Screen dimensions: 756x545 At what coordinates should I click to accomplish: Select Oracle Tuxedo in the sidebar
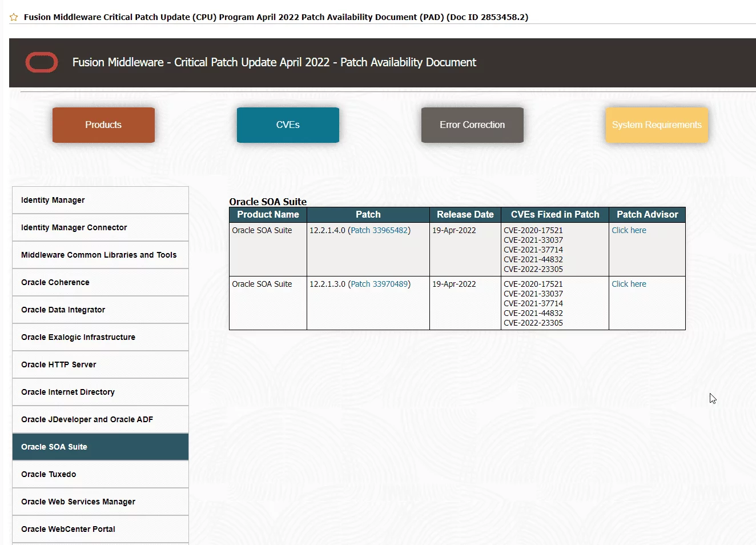(100, 474)
